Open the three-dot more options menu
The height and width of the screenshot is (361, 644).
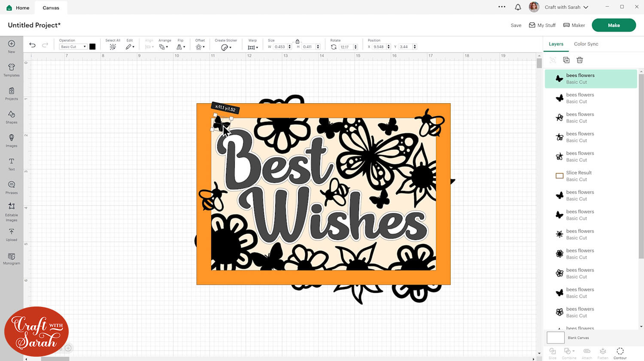click(502, 7)
